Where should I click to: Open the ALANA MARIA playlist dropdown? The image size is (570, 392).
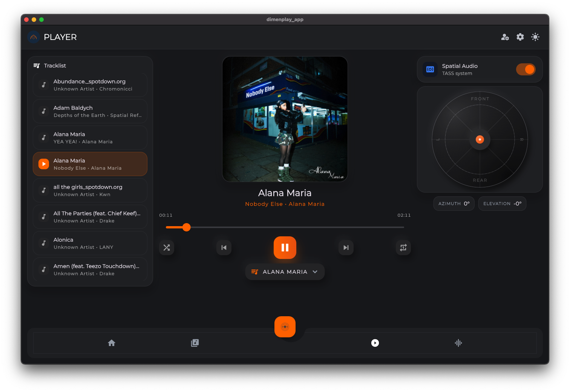click(285, 272)
